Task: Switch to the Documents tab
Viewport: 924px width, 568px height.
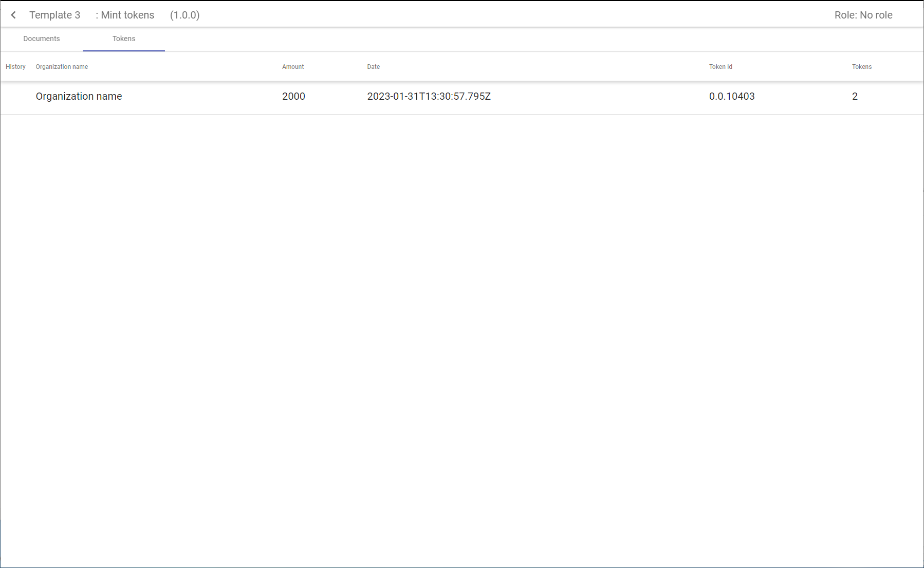Action: click(x=42, y=39)
